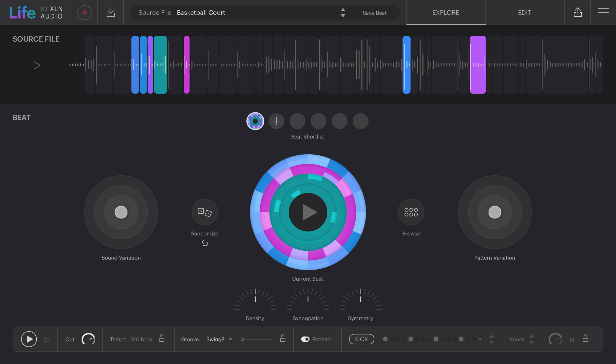The height and width of the screenshot is (364, 616).
Task: Adjust the Syncopation dial
Action: 308,299
